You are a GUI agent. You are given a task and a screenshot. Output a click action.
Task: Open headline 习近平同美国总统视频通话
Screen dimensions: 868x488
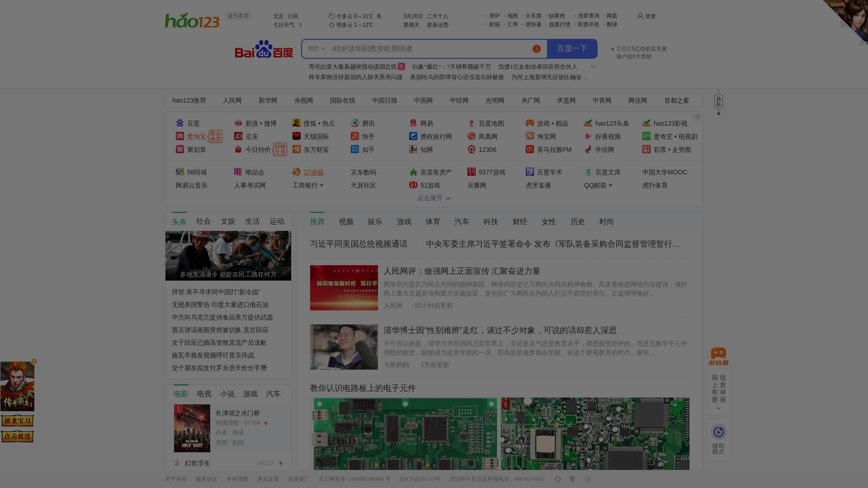tap(359, 244)
